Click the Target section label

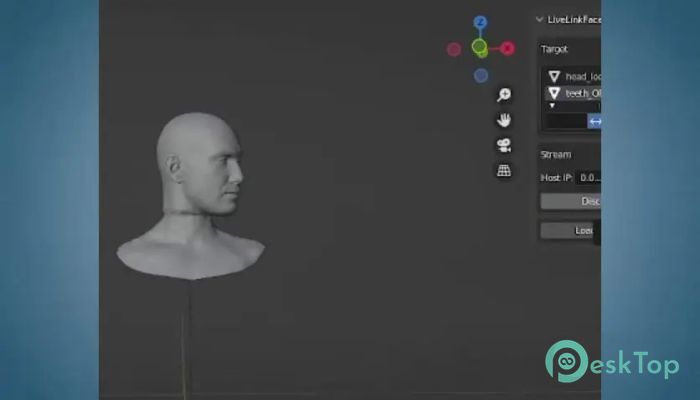pos(554,49)
